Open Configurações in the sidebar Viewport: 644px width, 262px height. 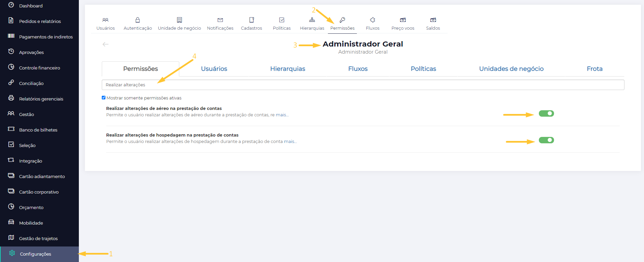tap(35, 254)
